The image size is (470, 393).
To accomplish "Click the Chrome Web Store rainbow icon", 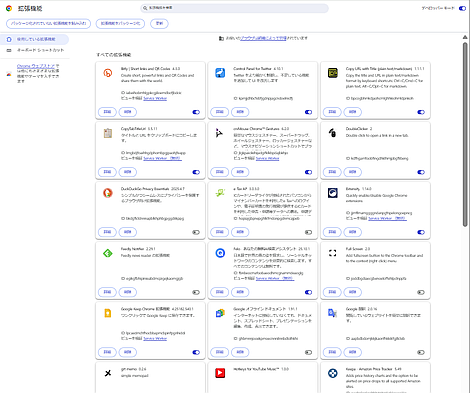I will 9,74.
